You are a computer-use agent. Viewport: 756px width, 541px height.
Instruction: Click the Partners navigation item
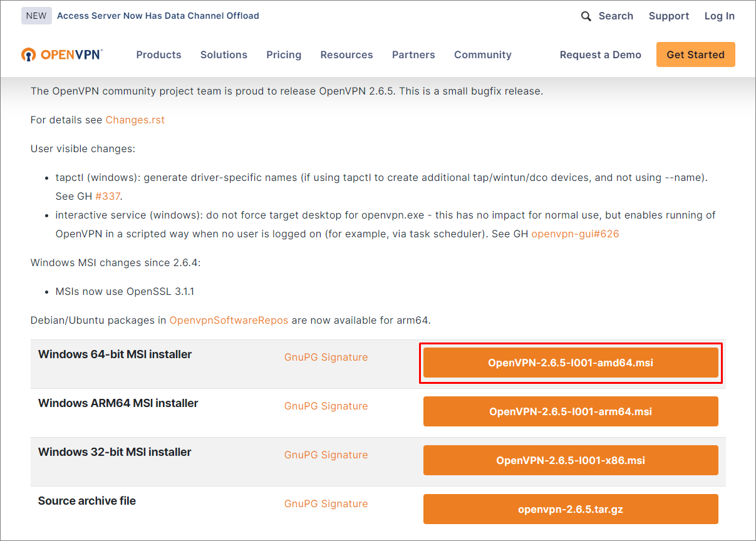413,54
